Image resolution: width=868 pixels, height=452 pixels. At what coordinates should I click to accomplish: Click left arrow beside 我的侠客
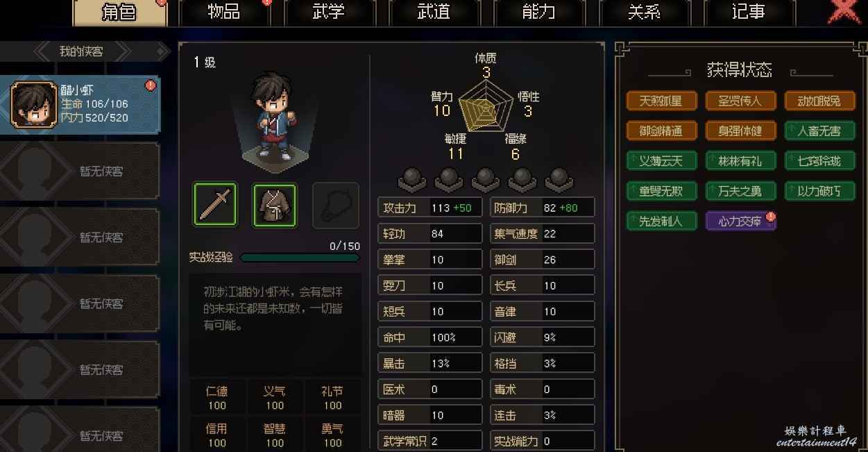[x=43, y=51]
